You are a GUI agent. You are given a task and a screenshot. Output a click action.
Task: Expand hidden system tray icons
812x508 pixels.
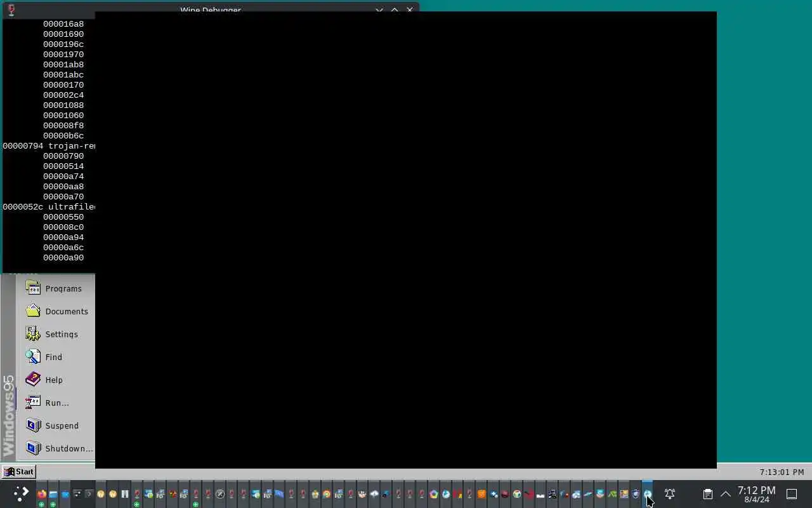click(x=726, y=494)
